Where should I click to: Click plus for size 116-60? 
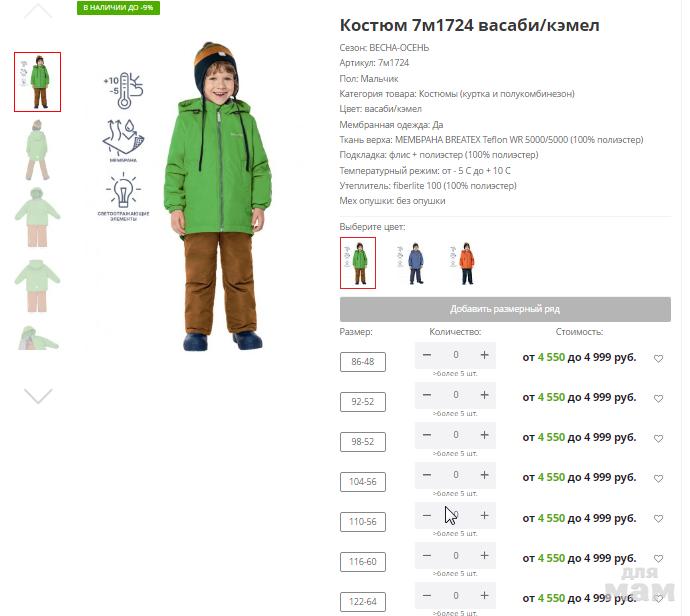(484, 555)
